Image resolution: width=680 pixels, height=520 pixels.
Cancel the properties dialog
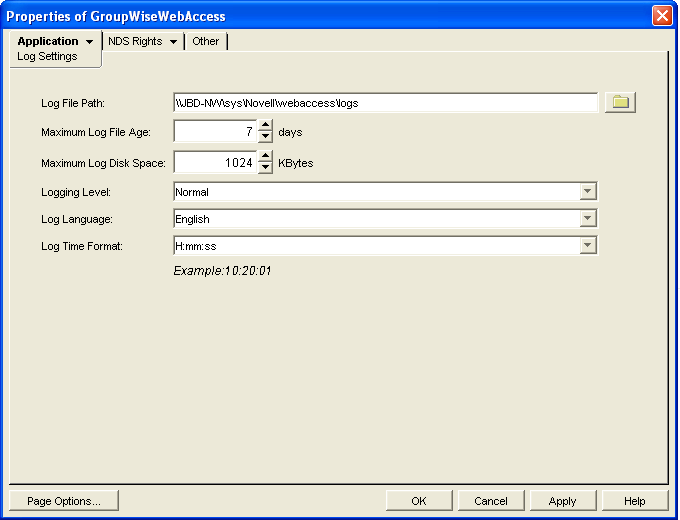tap(491, 501)
